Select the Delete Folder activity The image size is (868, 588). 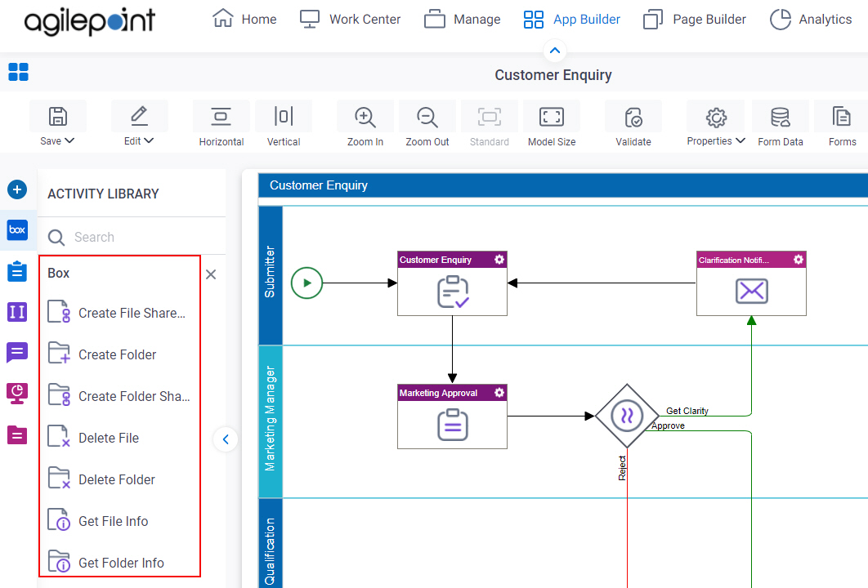102,479
